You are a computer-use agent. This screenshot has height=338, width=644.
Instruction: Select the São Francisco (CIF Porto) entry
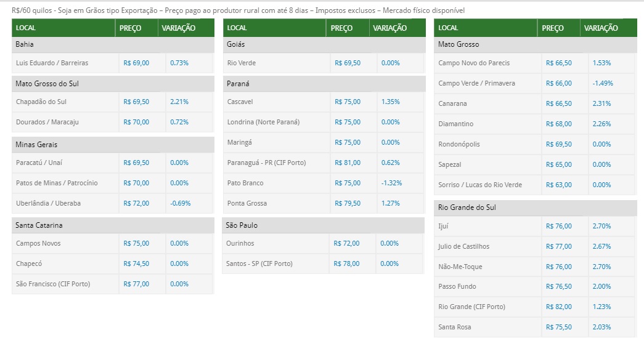point(52,284)
